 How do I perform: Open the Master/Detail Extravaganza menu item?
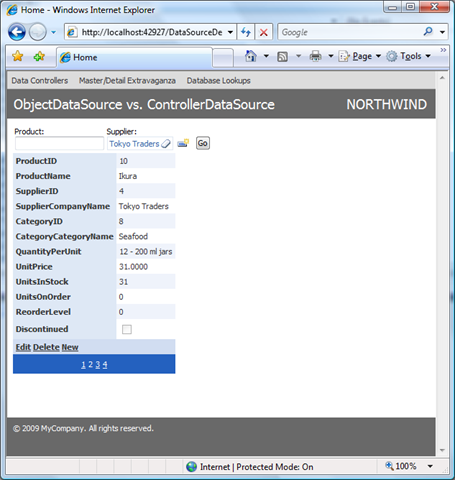pos(127,81)
